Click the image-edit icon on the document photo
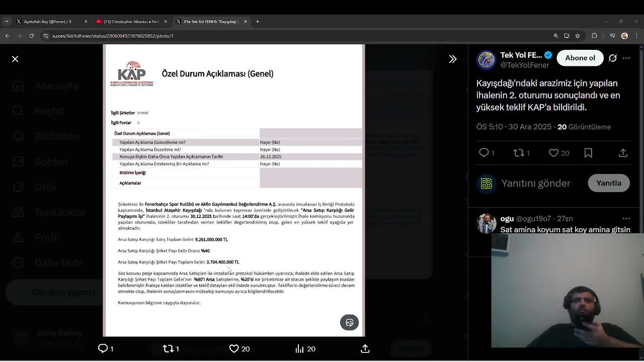This screenshot has width=644, height=362. [349, 322]
